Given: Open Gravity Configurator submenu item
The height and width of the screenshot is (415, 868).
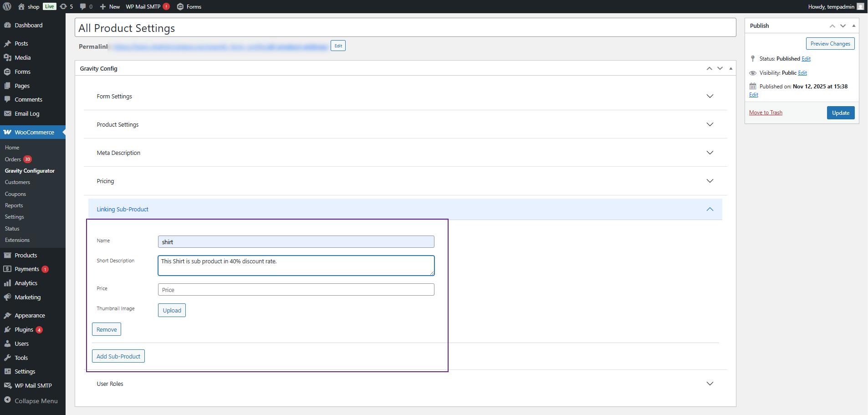Looking at the screenshot, I should [x=30, y=171].
